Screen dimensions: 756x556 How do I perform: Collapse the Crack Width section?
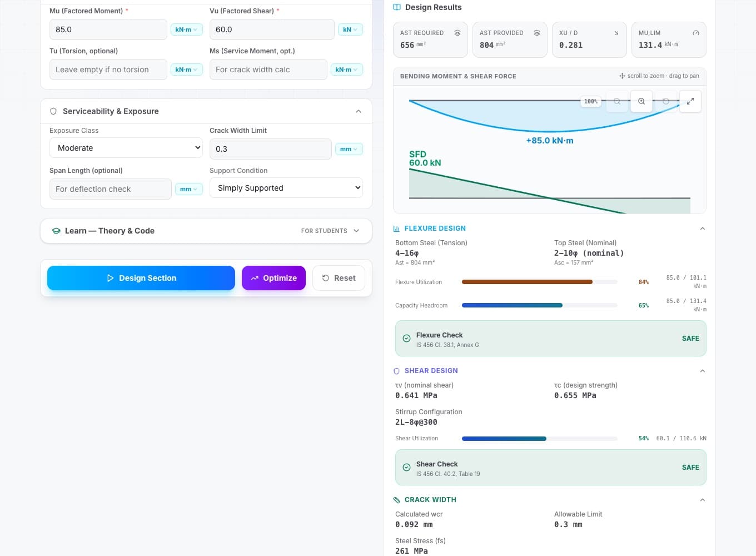703,500
